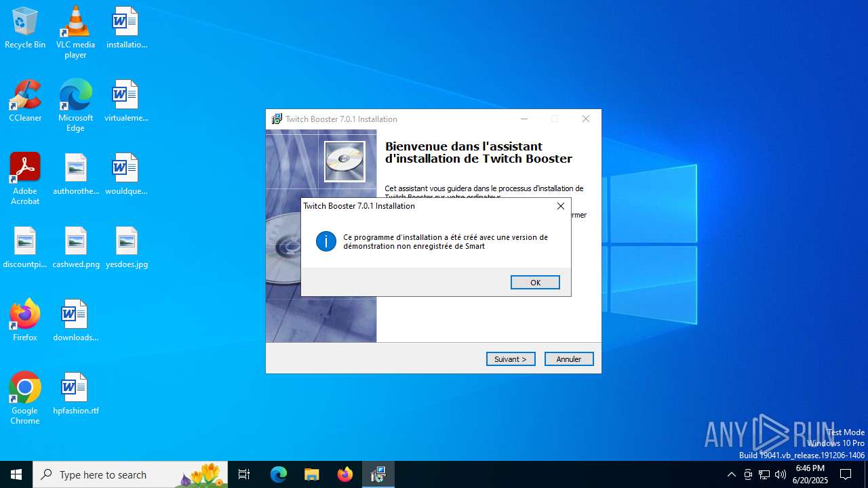Screen dimensions: 868x488
Task: Minimize the Twitch Booster installer window
Action: 524,119
